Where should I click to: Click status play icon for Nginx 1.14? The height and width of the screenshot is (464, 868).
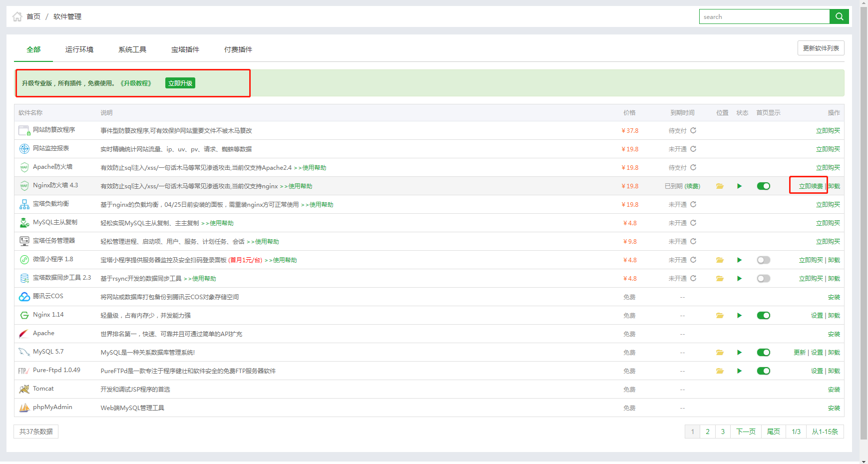click(740, 315)
